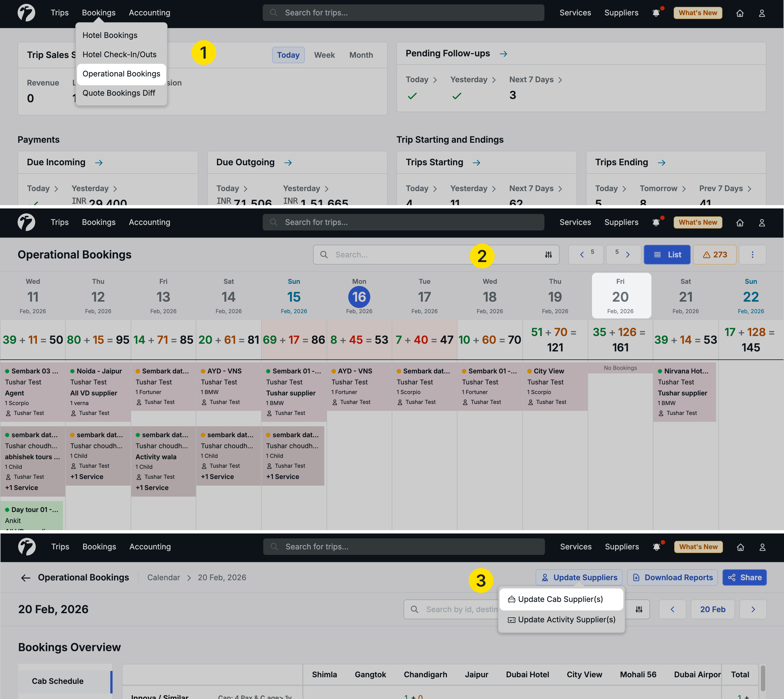Expand Update Suppliers dropdown
This screenshot has width=784, height=699.
(579, 578)
